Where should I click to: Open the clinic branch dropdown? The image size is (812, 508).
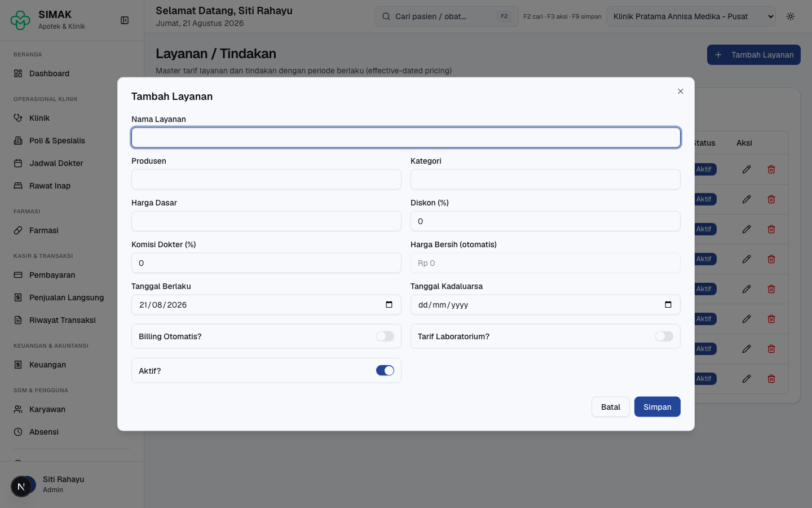691,16
